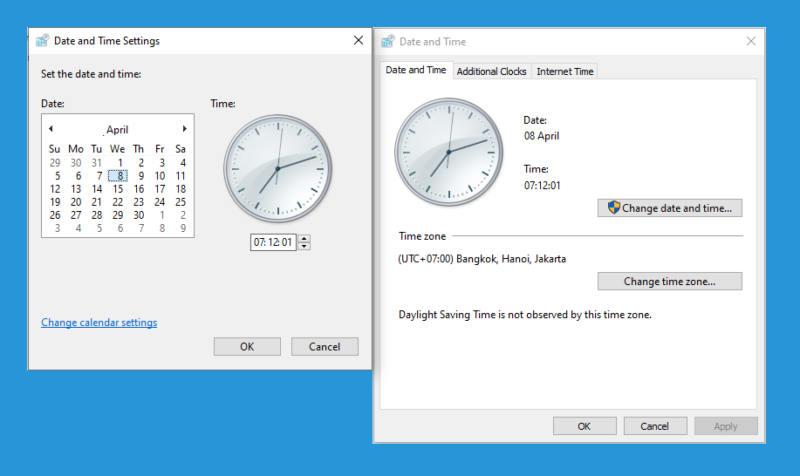Click the Date and Time window title icon

coord(388,41)
